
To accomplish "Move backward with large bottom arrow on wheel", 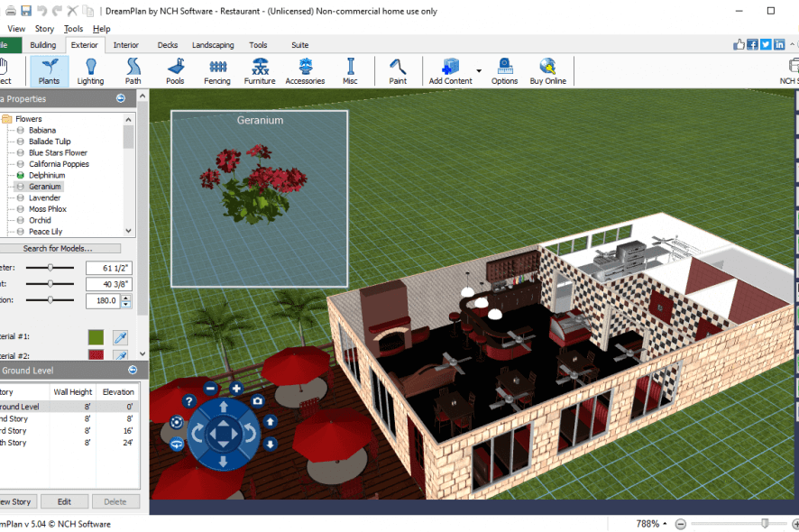I will pos(223,461).
